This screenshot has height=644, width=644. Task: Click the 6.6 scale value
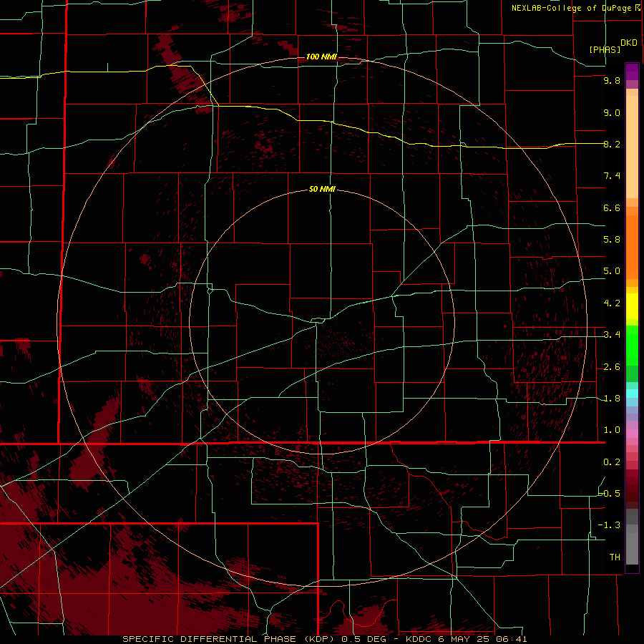click(x=612, y=208)
